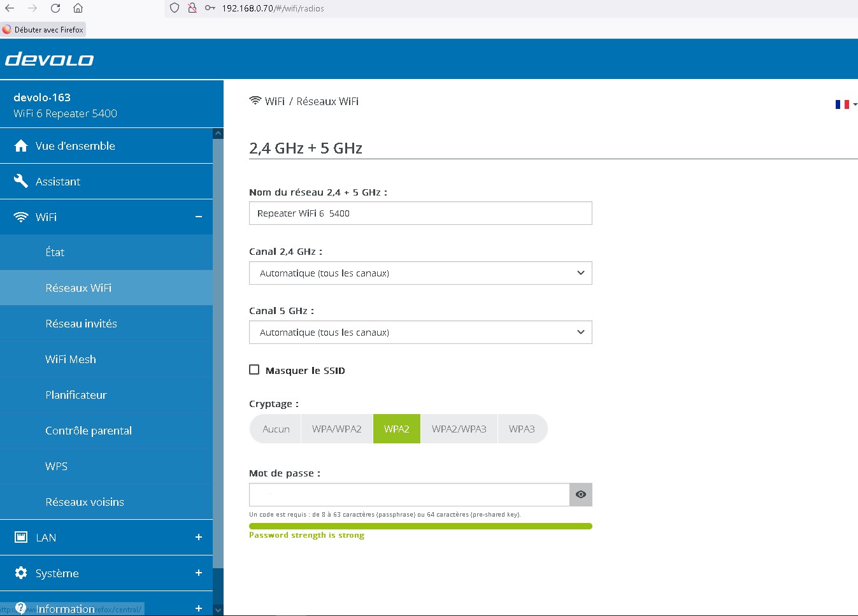
Task: Click the browser forward arrow
Action: coord(32,8)
